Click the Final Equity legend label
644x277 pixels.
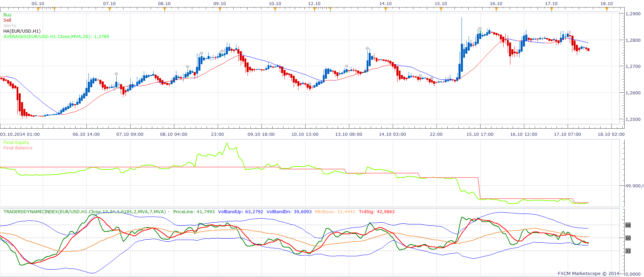pyautogui.click(x=16, y=143)
